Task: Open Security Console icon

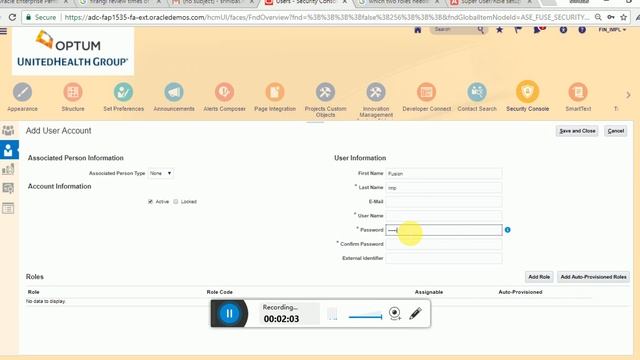Action: pyautogui.click(x=527, y=91)
